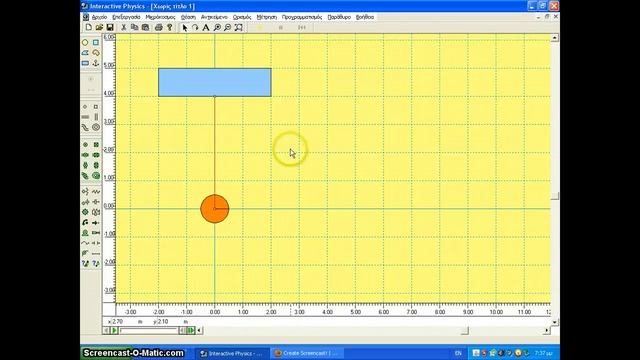
Task: Select the Spring tool
Action: coord(96,191)
